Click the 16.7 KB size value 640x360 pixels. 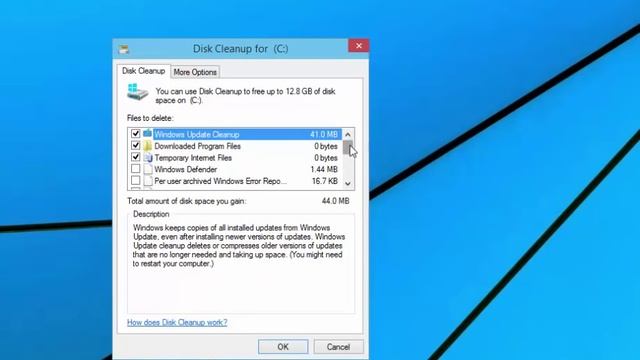(325, 181)
